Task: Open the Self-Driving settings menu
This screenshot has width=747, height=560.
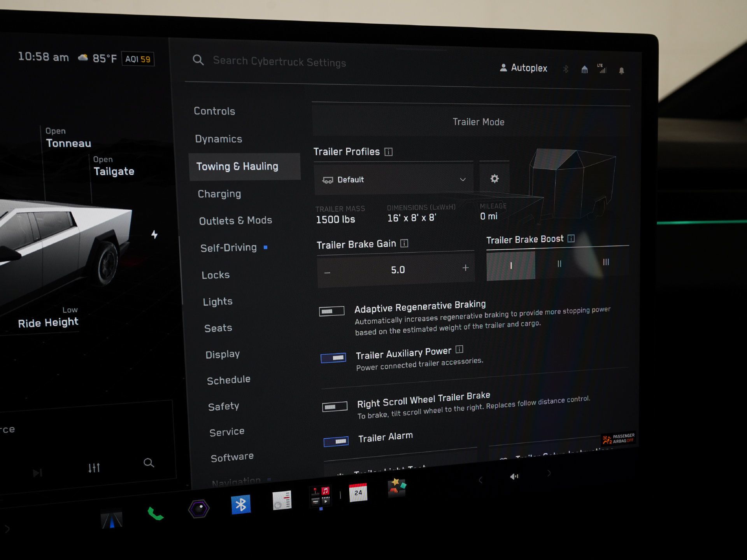Action: 229,248
